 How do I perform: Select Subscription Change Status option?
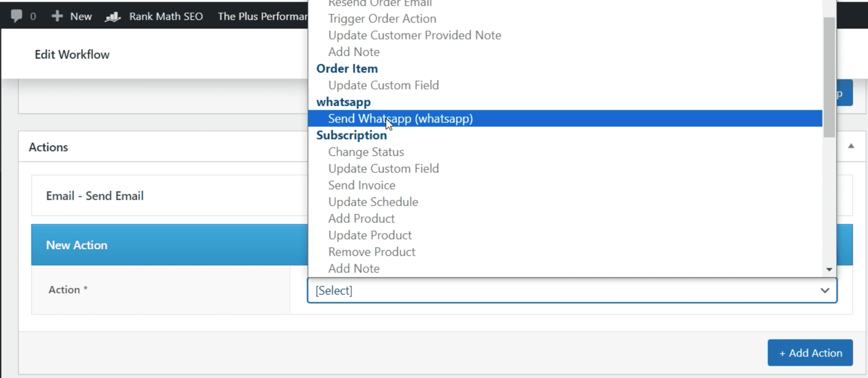(366, 152)
